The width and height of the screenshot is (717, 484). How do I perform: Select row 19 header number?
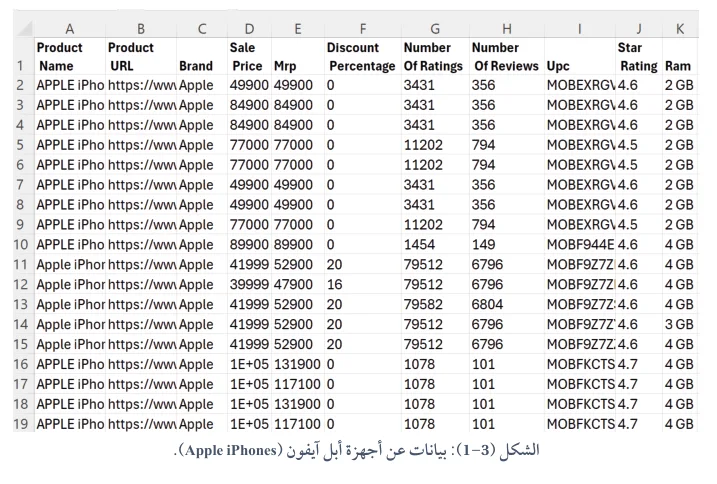coord(21,424)
